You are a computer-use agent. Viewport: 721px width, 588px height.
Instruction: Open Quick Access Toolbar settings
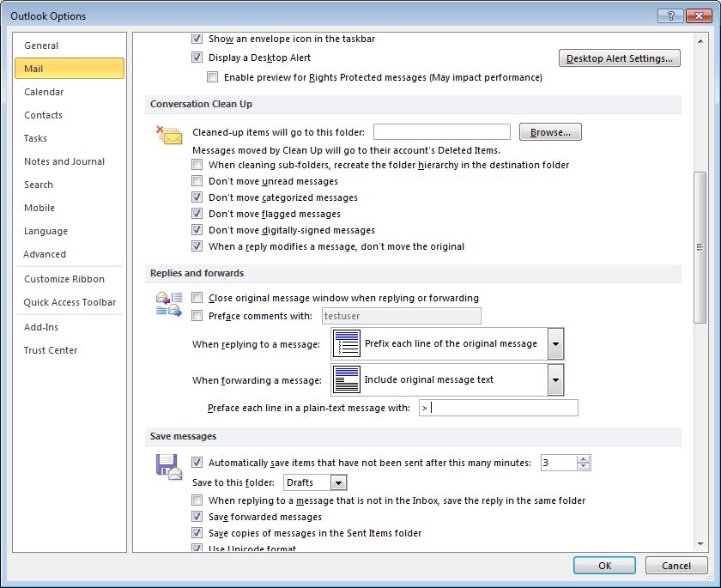70,302
